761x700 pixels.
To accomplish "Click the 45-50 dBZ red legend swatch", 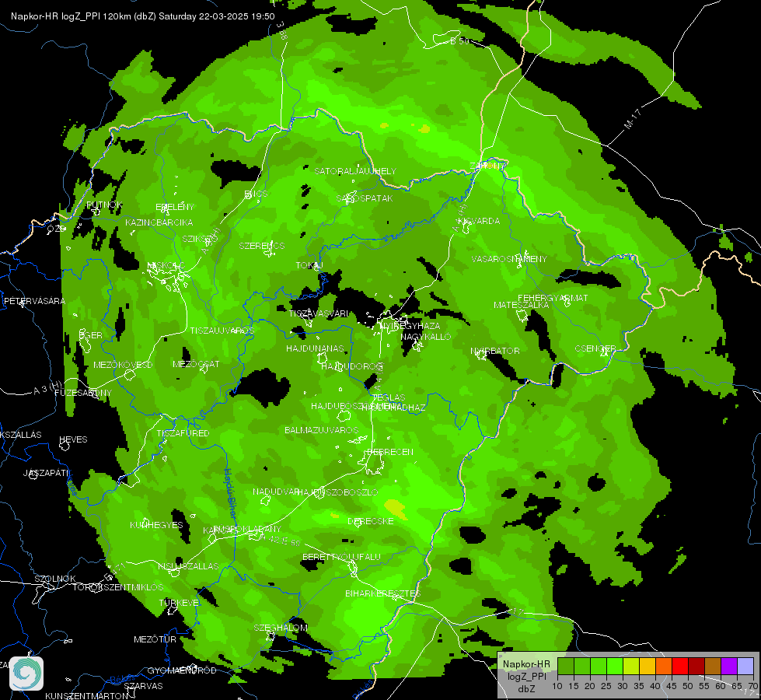I will click(680, 666).
